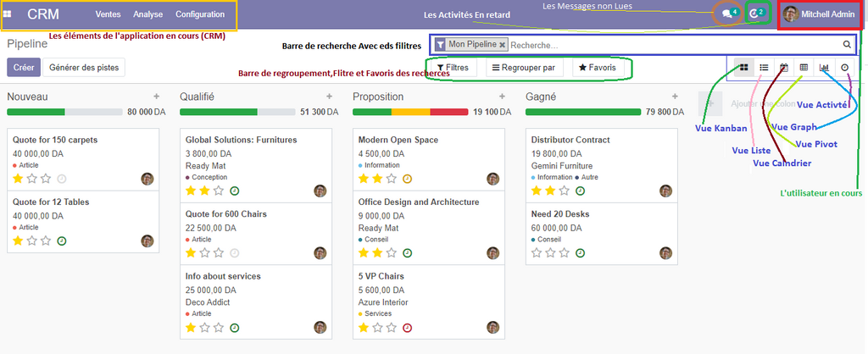This screenshot has height=354, width=868.
Task: Switch to Activity view icon
Action: click(844, 67)
